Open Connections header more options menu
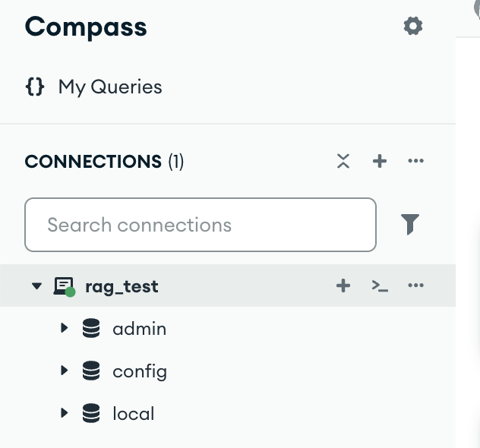The width and height of the screenshot is (480, 448). point(415,161)
